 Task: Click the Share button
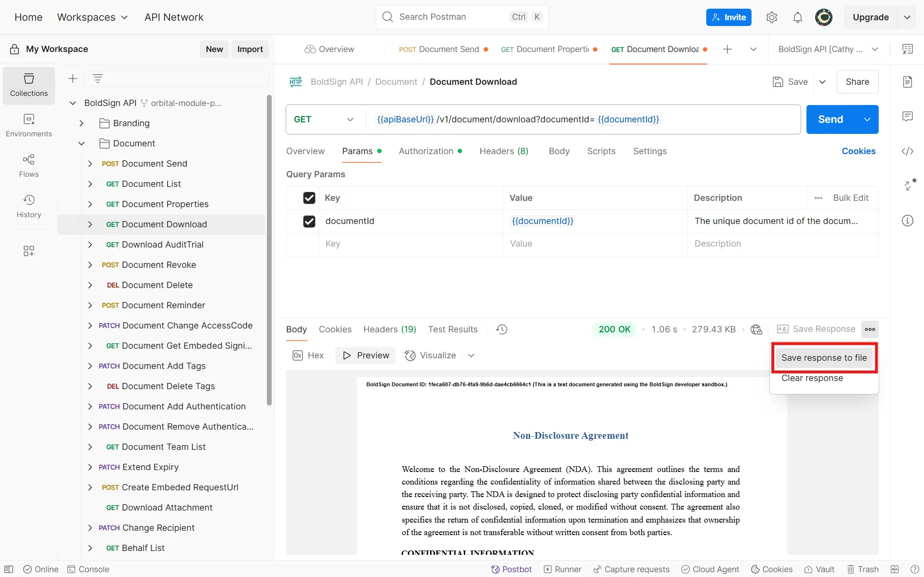(x=858, y=82)
